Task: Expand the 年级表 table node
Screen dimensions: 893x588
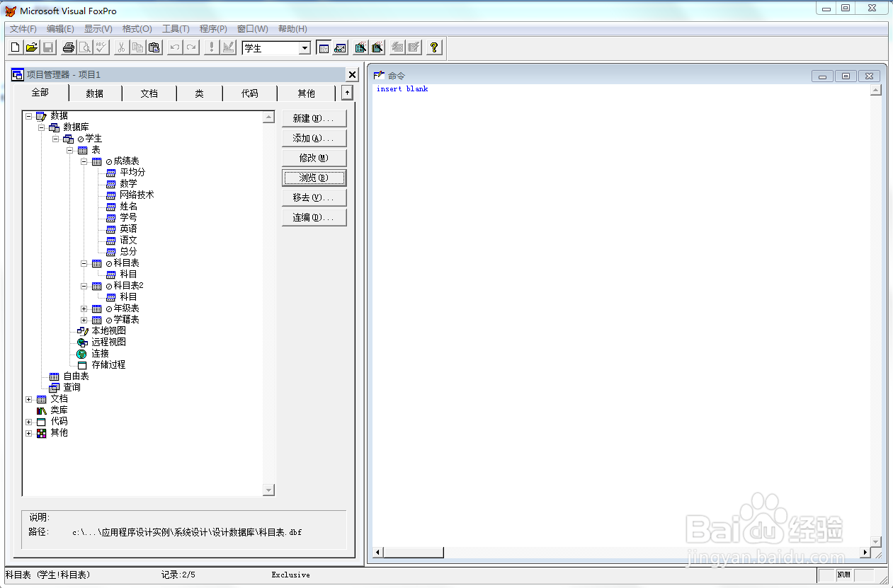Action: 84,308
